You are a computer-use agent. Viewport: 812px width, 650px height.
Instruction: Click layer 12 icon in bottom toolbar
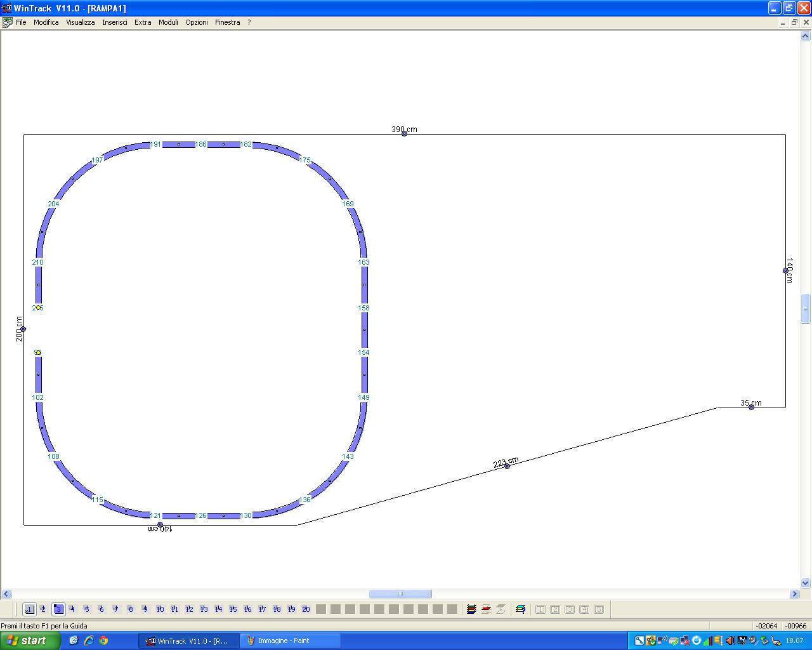click(189, 609)
